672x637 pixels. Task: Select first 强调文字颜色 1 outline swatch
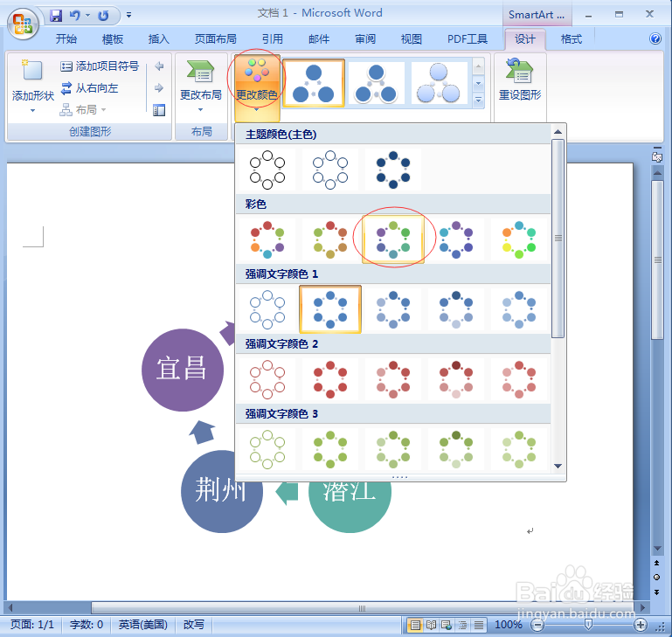tap(267, 309)
